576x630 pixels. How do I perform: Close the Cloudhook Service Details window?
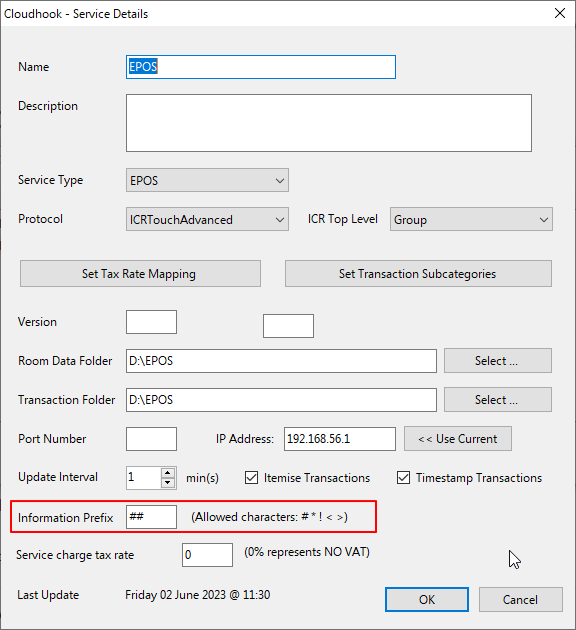tap(560, 13)
